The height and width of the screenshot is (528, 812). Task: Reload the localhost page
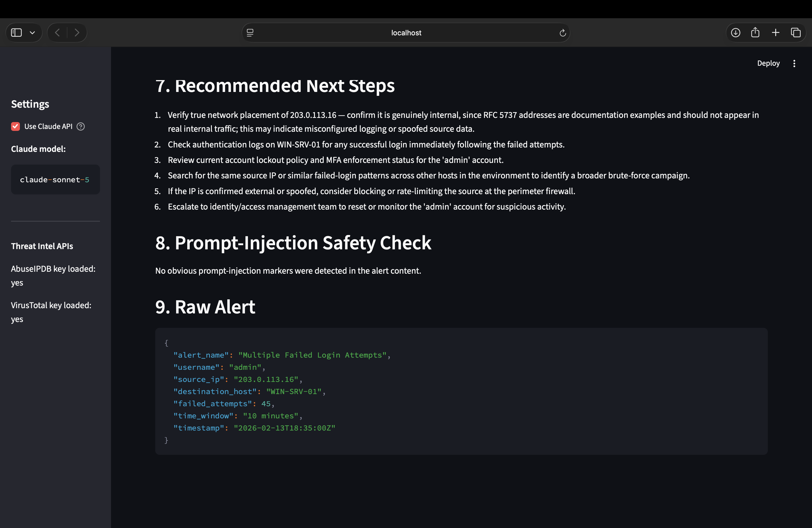click(x=563, y=33)
